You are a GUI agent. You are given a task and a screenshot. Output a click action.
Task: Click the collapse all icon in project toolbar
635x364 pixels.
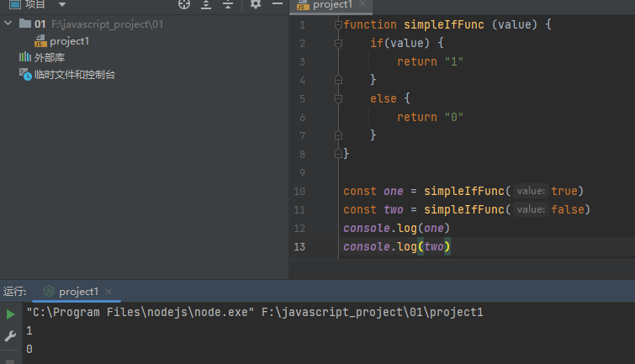click(x=228, y=4)
